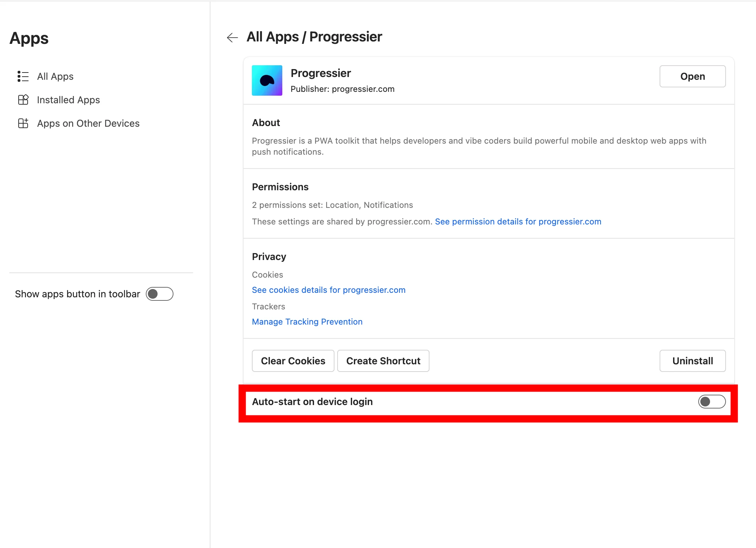Viewport: 756px width, 548px height.
Task: Click the Clear Cookies button
Action: (x=293, y=361)
